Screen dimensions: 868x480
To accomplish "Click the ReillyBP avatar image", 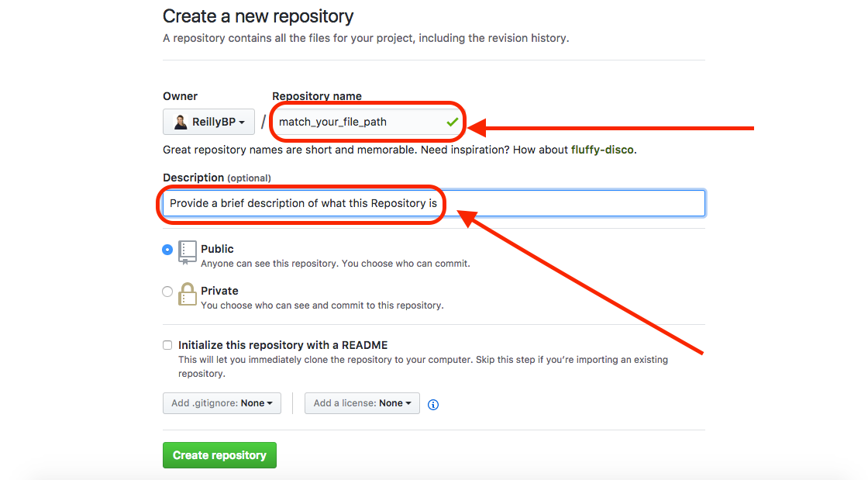I will click(179, 121).
